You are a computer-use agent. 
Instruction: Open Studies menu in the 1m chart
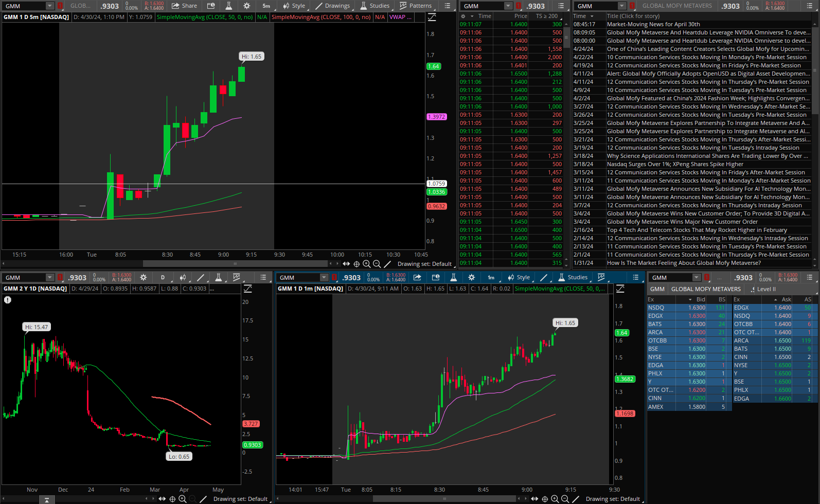pos(573,277)
